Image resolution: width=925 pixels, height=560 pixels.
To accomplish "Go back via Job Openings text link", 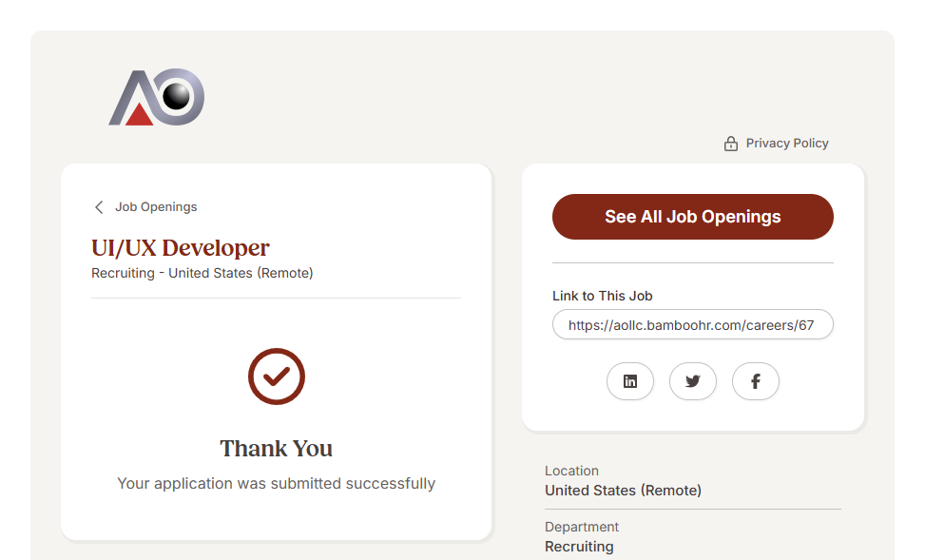I will 156,207.
